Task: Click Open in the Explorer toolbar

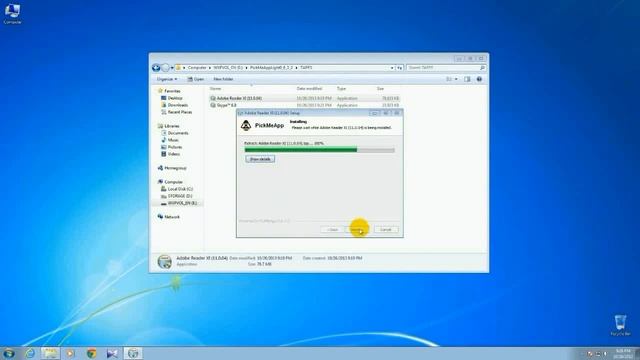Action: [x=196, y=79]
